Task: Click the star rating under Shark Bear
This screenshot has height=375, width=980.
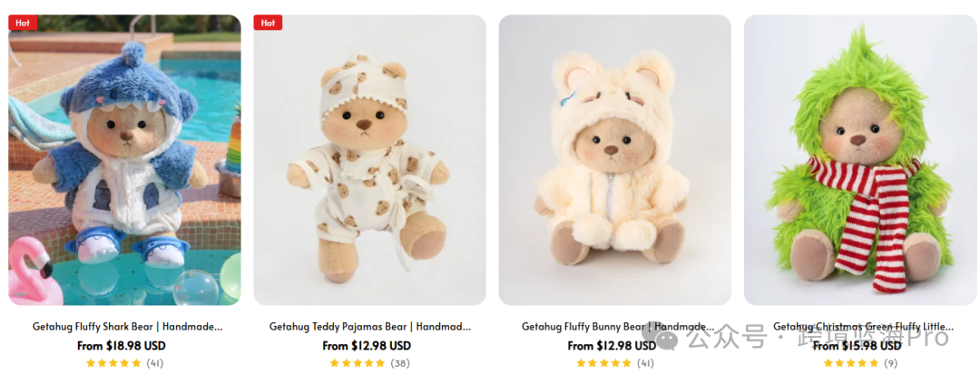Action: point(113,362)
